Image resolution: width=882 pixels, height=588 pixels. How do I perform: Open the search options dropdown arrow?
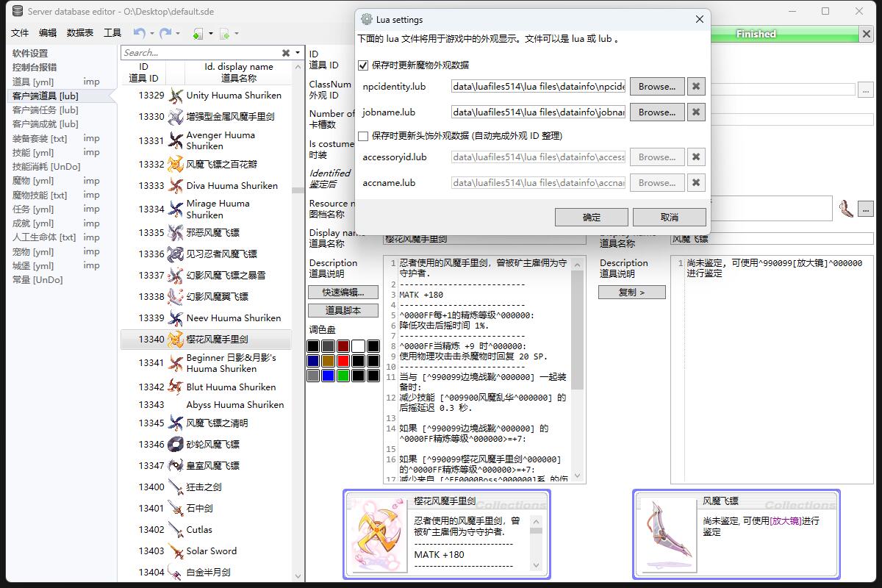pyautogui.click(x=298, y=53)
